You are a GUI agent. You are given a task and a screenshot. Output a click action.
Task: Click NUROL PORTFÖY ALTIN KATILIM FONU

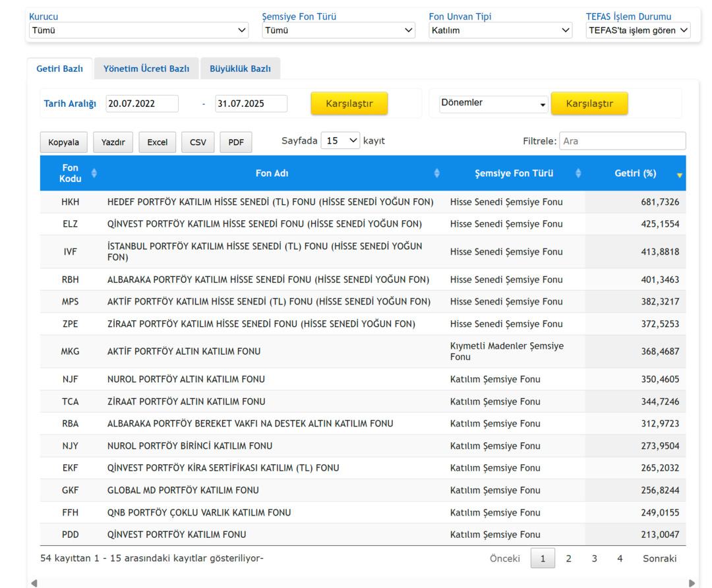coord(186,379)
